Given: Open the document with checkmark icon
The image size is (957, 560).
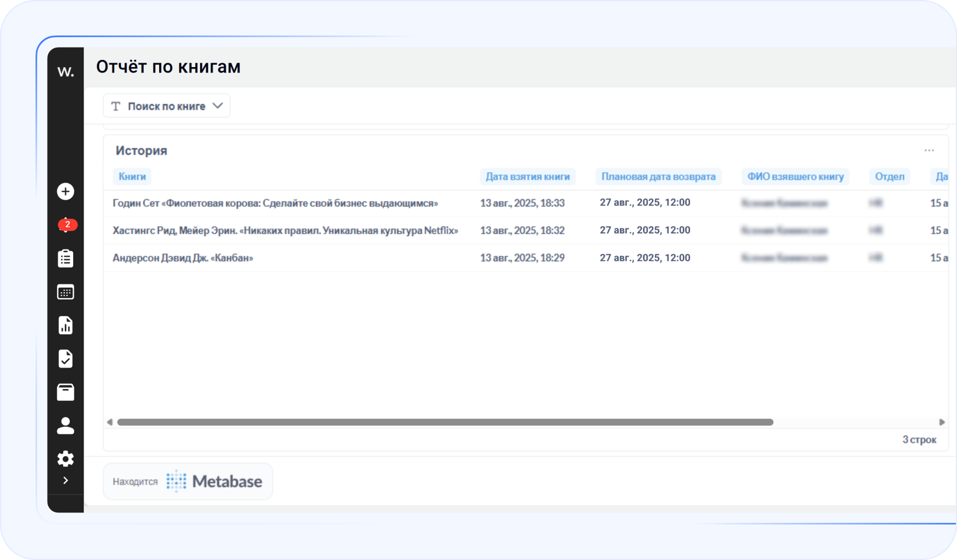Looking at the screenshot, I should pos(65,359).
